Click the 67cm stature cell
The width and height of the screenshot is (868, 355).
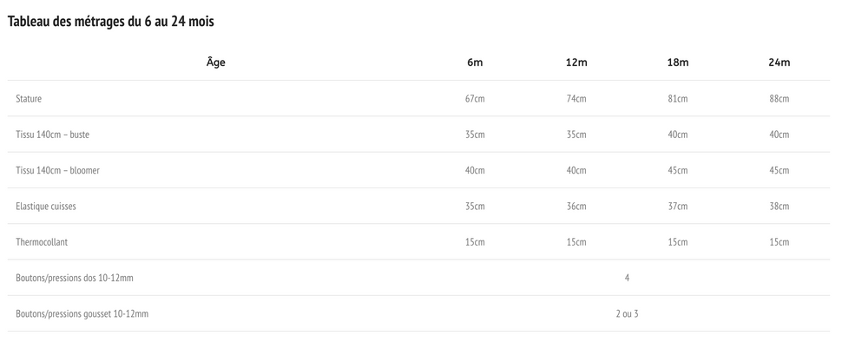click(x=475, y=99)
